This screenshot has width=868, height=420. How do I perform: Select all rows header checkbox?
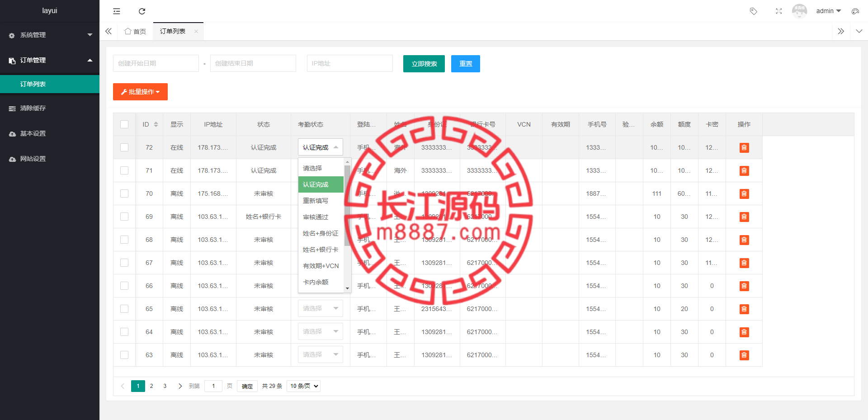pyautogui.click(x=124, y=124)
